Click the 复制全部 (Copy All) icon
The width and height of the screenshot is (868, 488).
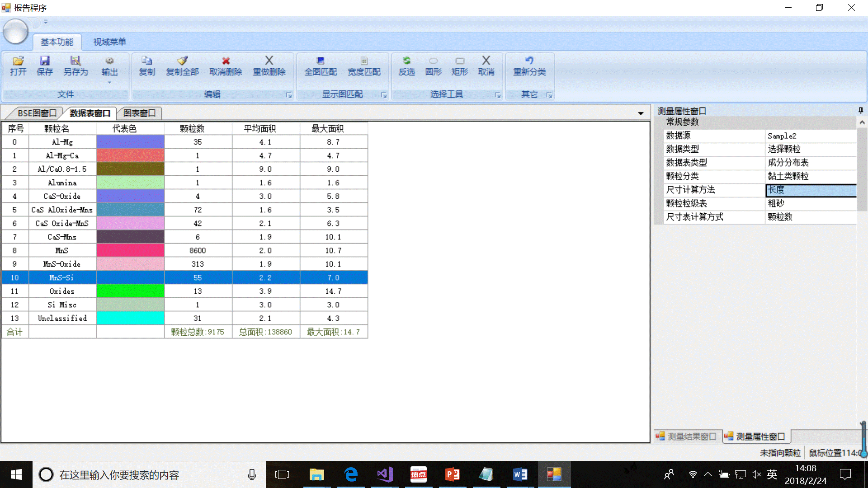182,61
